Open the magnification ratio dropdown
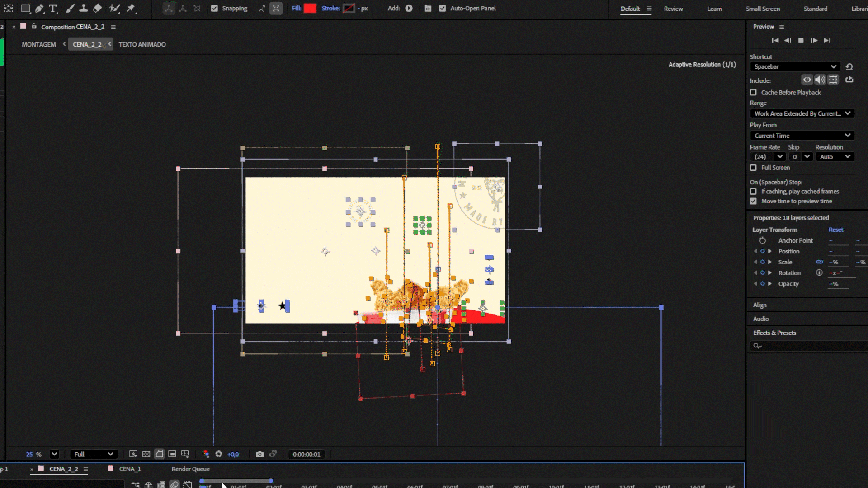The height and width of the screenshot is (488, 868). coord(54,454)
